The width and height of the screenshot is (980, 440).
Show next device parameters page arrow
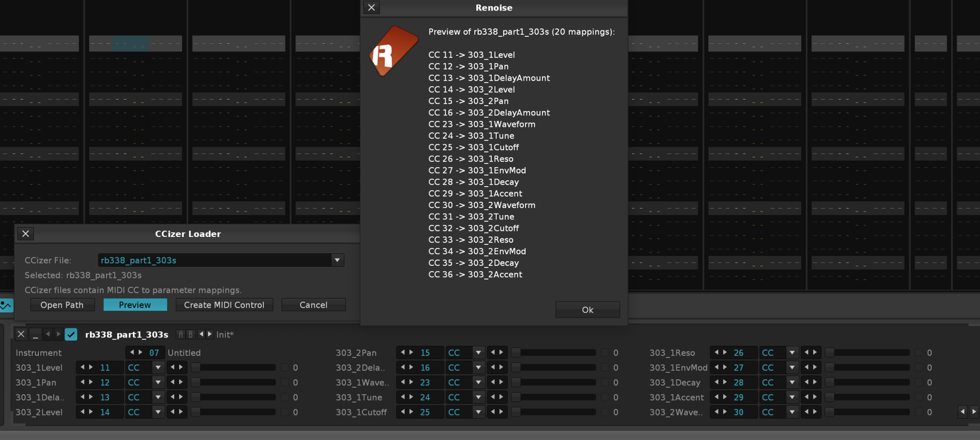pos(974,412)
